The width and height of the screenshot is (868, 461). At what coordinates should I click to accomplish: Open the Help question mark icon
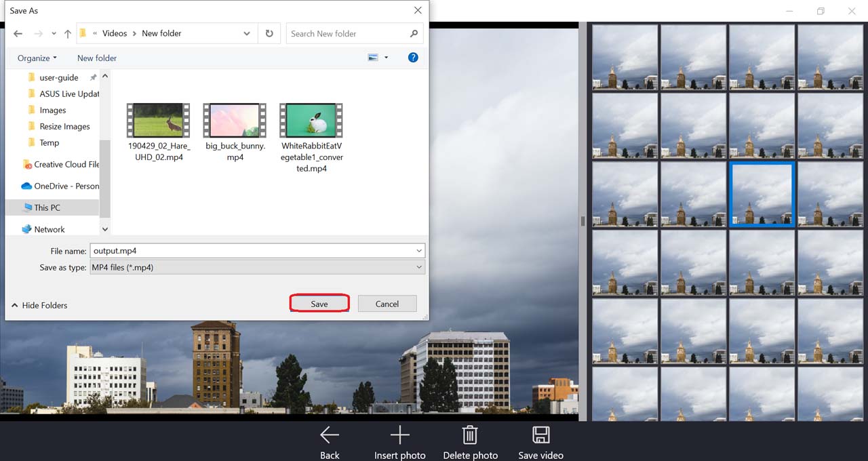(413, 58)
